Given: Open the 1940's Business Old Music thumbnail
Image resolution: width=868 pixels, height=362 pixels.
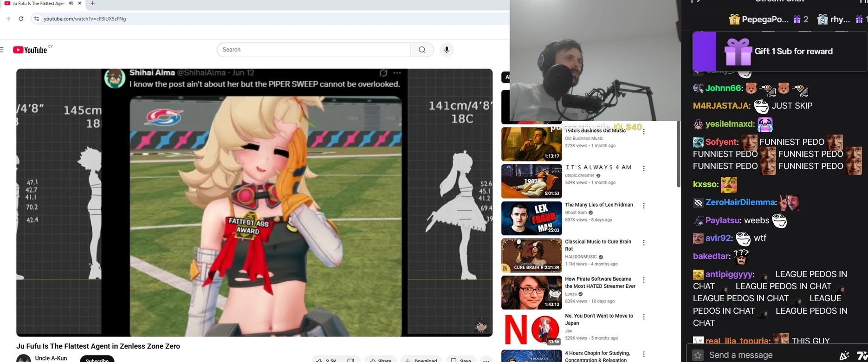Looking at the screenshot, I should point(531,144).
